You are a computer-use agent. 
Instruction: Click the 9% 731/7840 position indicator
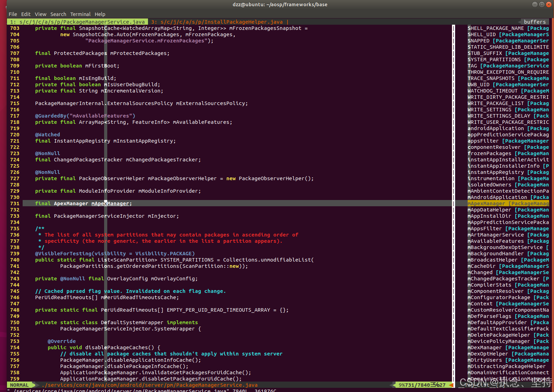coord(422,385)
